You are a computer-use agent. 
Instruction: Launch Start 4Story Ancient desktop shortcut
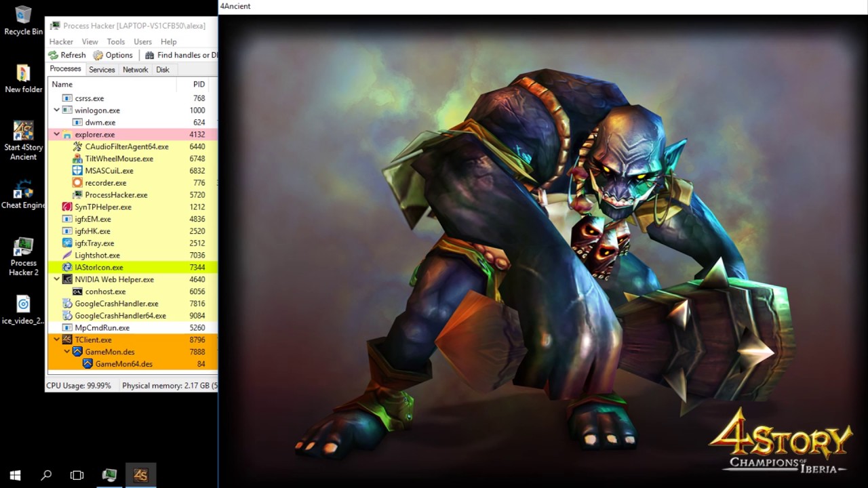point(23,141)
